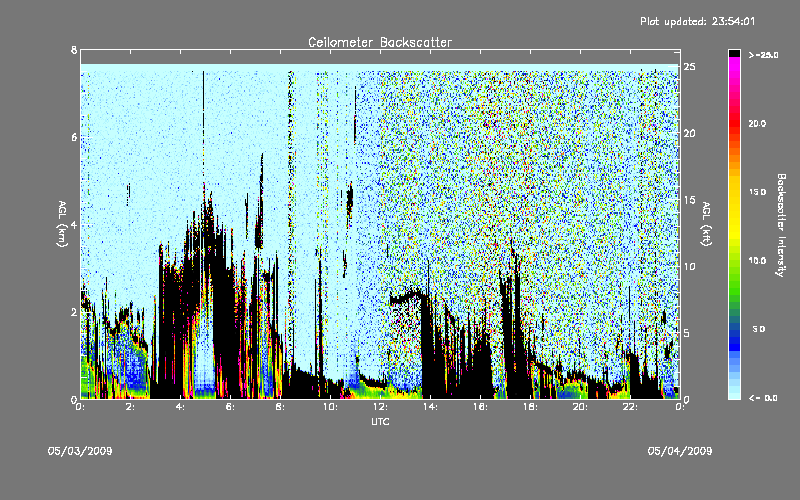Click the left axis tick label 4
The height and width of the screenshot is (500, 800).
(74, 224)
